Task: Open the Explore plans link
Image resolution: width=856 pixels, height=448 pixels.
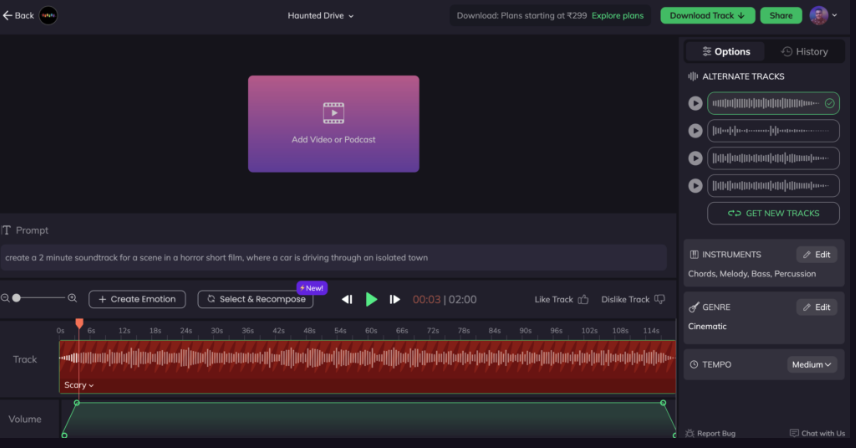Action: point(617,16)
